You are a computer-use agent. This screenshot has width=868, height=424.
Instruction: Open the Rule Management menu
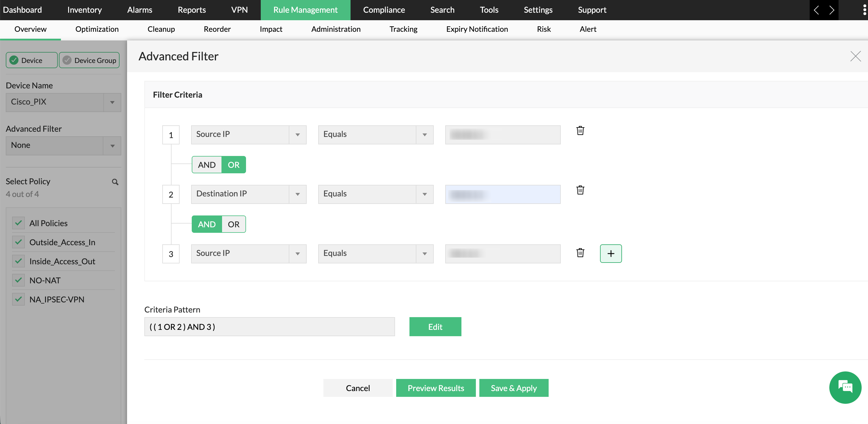(305, 10)
